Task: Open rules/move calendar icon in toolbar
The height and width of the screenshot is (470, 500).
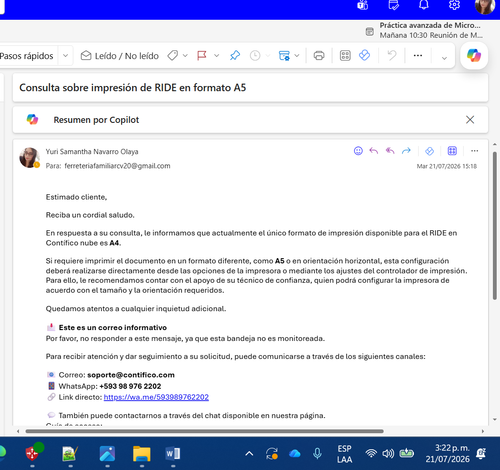Action: pyautogui.click(x=284, y=55)
